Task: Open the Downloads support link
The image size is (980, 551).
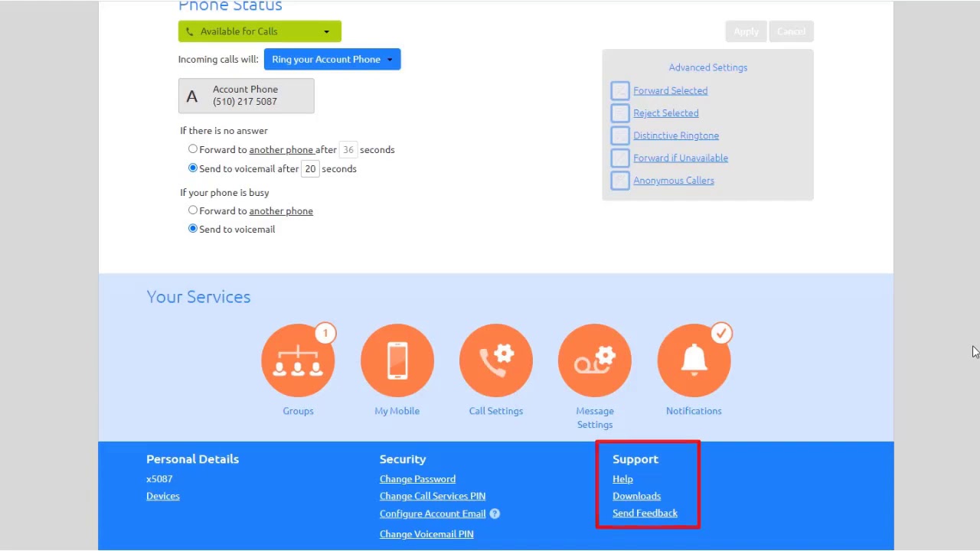Action: tap(636, 496)
